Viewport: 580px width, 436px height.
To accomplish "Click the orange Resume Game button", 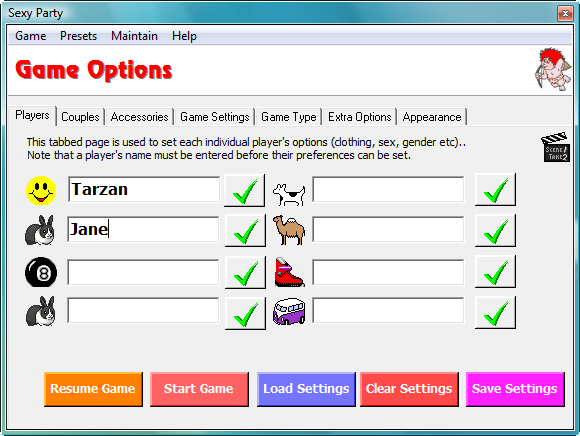I will [x=93, y=389].
